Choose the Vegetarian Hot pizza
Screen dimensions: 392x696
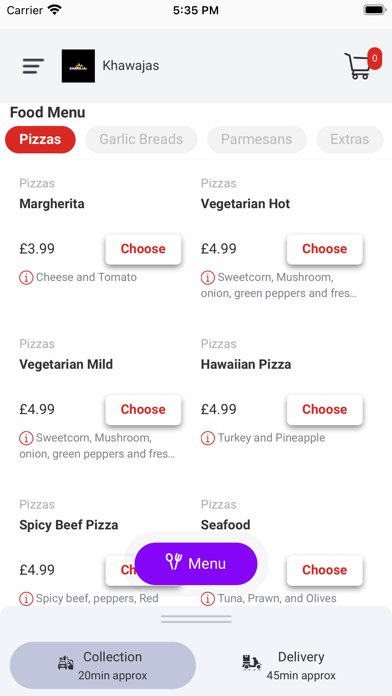[x=325, y=249]
